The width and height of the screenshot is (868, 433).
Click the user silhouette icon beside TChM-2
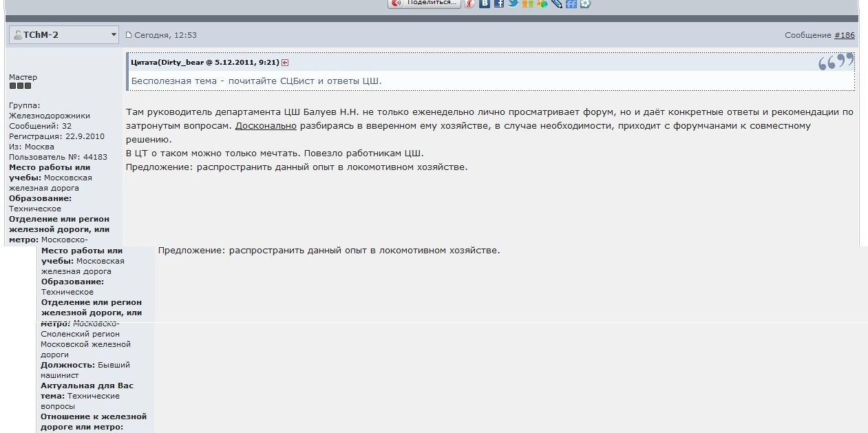[x=18, y=35]
